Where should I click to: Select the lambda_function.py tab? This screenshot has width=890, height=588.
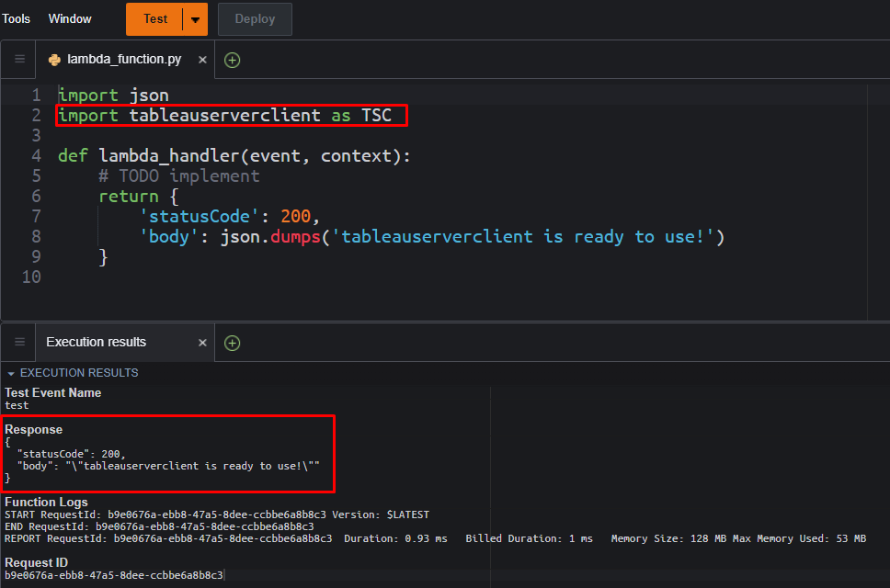124,59
